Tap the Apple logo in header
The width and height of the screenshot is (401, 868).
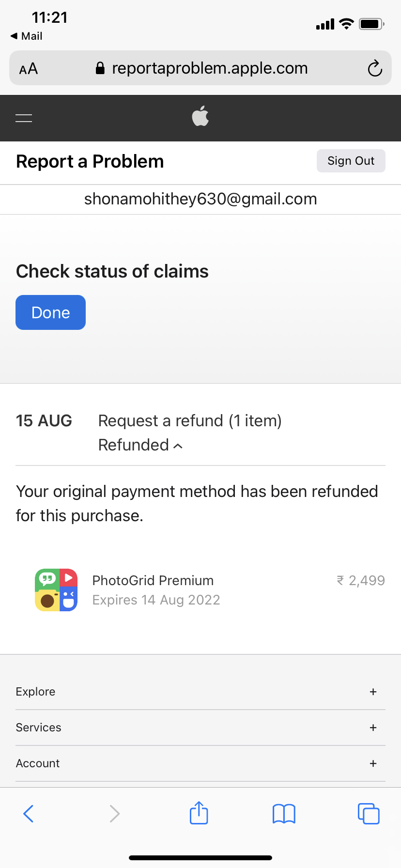coord(200,116)
